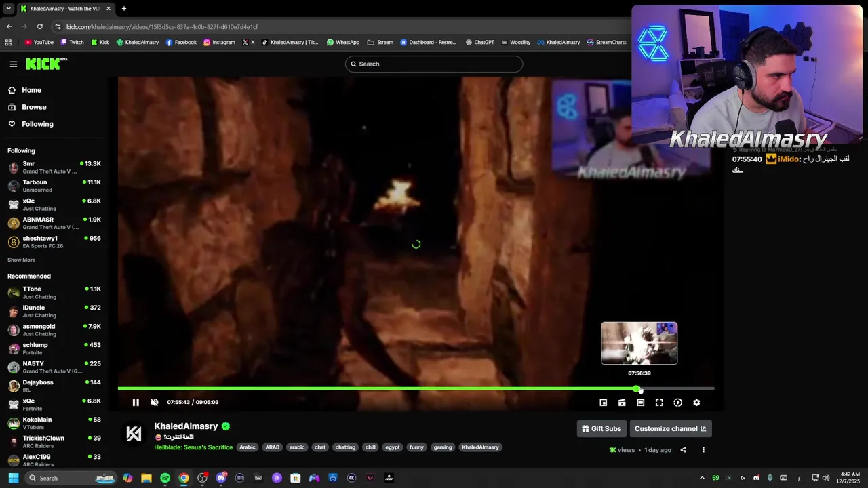Open Hellblade: Senua's Sacrifice category link
This screenshot has width=868, height=488.
pos(193,447)
